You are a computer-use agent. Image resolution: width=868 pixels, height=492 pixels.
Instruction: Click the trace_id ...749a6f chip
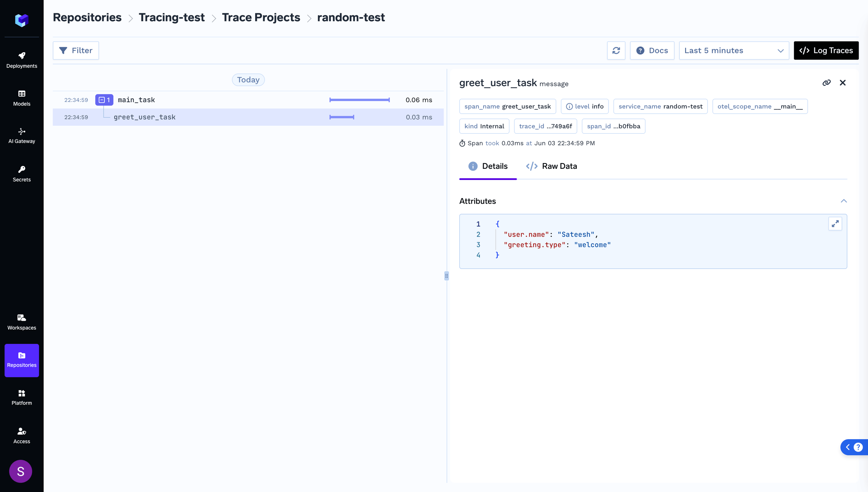(545, 126)
